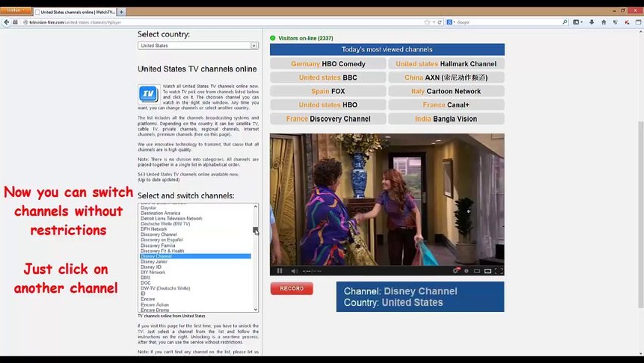This screenshot has width=644, height=363.
Task: Select Discovery Channel in the channel list
Action: (195, 235)
